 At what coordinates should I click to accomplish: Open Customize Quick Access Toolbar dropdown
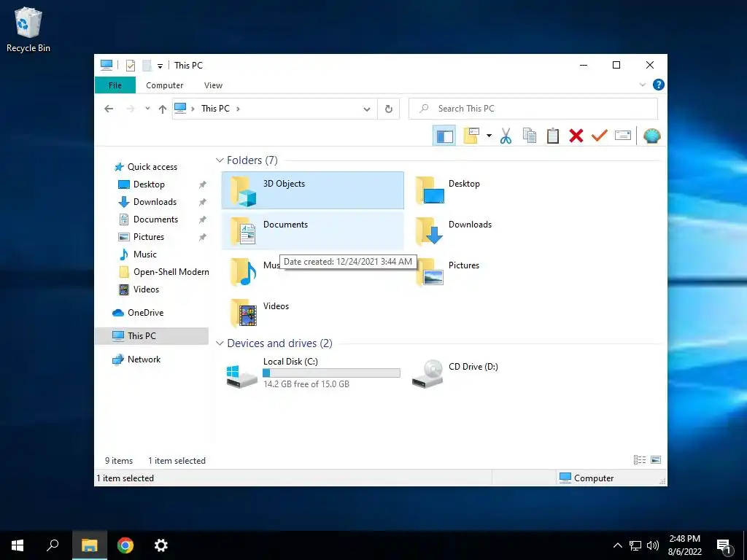[160, 66]
